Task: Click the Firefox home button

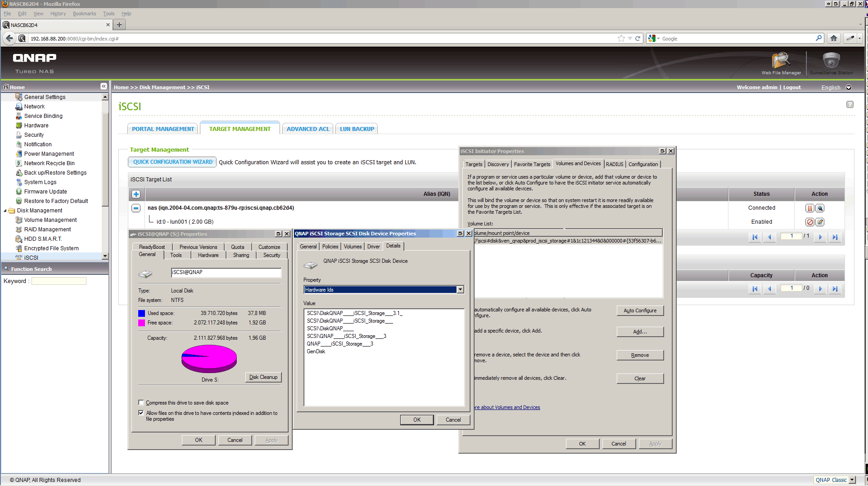Action: (x=834, y=38)
